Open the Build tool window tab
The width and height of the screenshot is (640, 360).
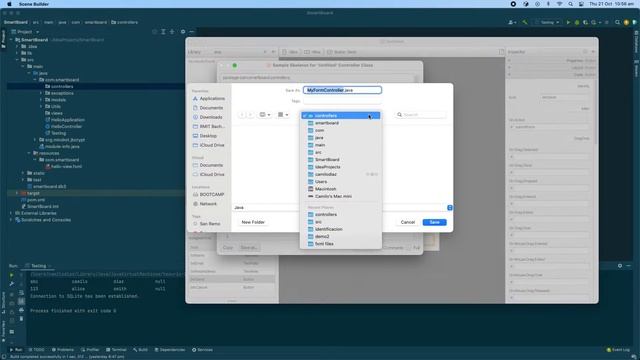(140, 350)
